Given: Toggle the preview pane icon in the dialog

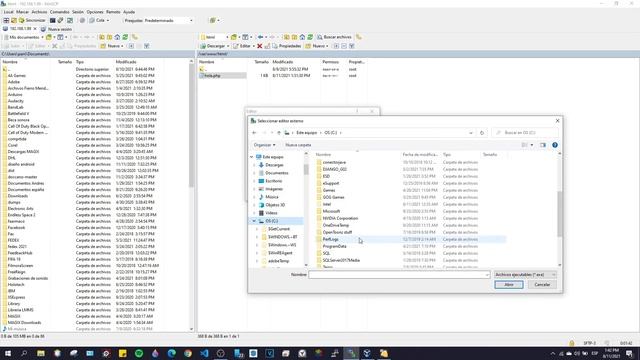Looking at the screenshot, I should pos(542,145).
